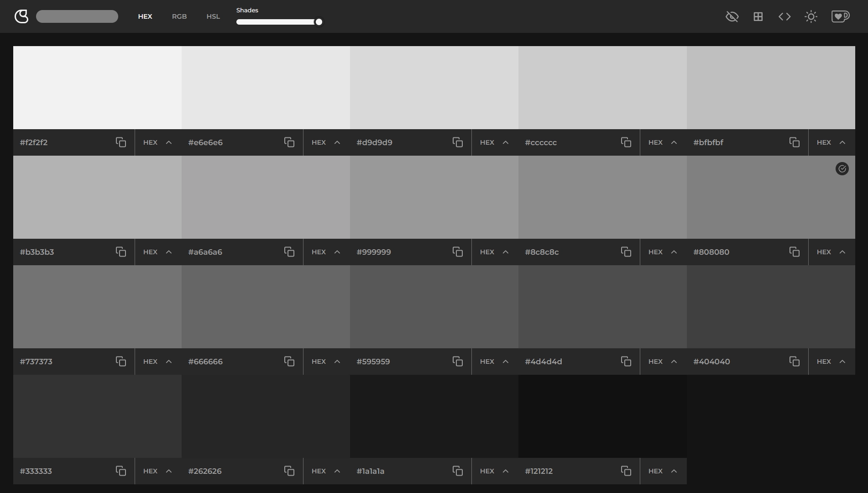Toggle light theme with the sun icon
The width and height of the screenshot is (868, 493).
tap(811, 16)
